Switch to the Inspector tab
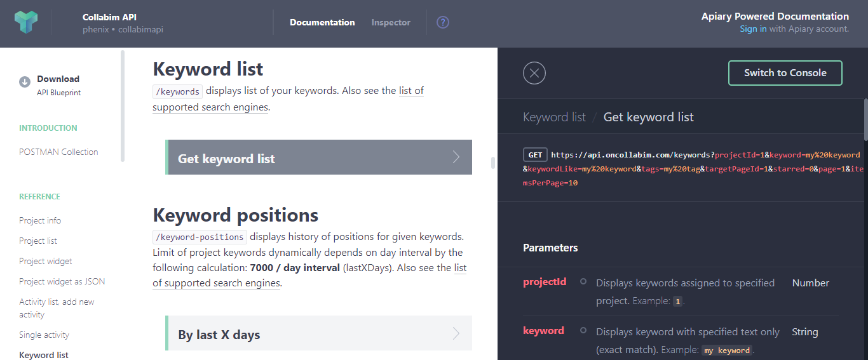The height and width of the screenshot is (360, 868). (x=391, y=22)
